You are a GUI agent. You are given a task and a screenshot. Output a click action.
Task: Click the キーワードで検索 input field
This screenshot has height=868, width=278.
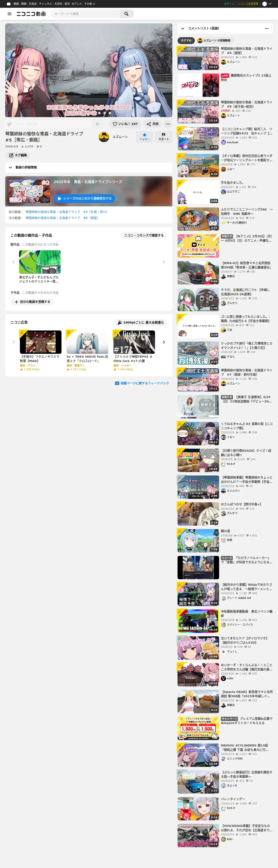pyautogui.click(x=86, y=14)
